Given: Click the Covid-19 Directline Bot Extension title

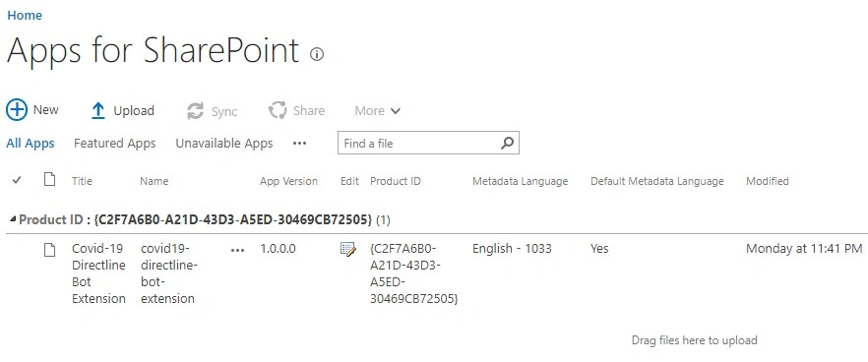Looking at the screenshot, I should (x=99, y=273).
